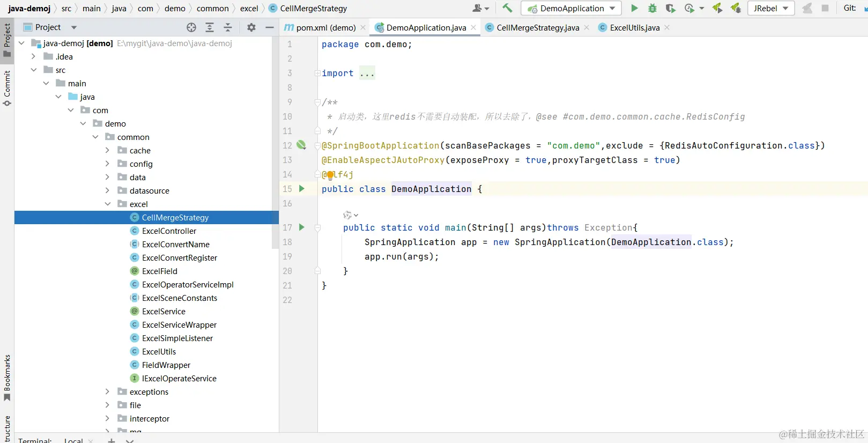Click run gutter icon beside class DemoApplication
The height and width of the screenshot is (443, 868).
click(x=301, y=189)
